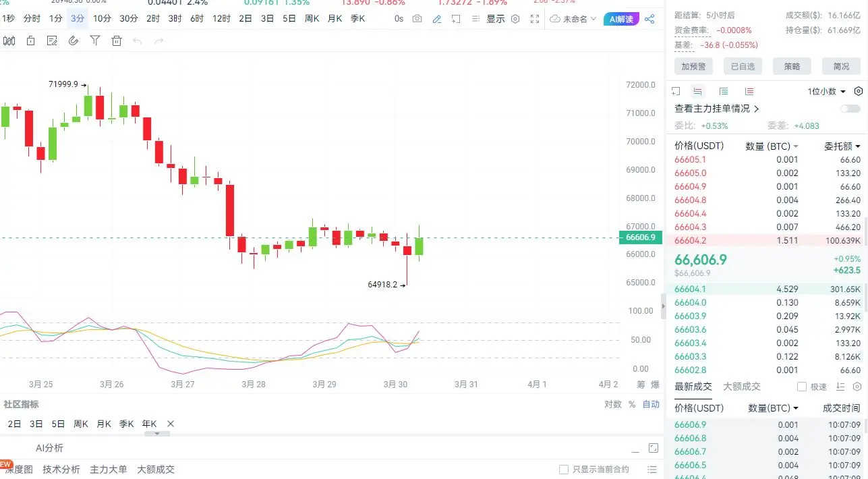Click the redo arrow icon
Viewport: 868px width, 479px height.
[x=159, y=41]
